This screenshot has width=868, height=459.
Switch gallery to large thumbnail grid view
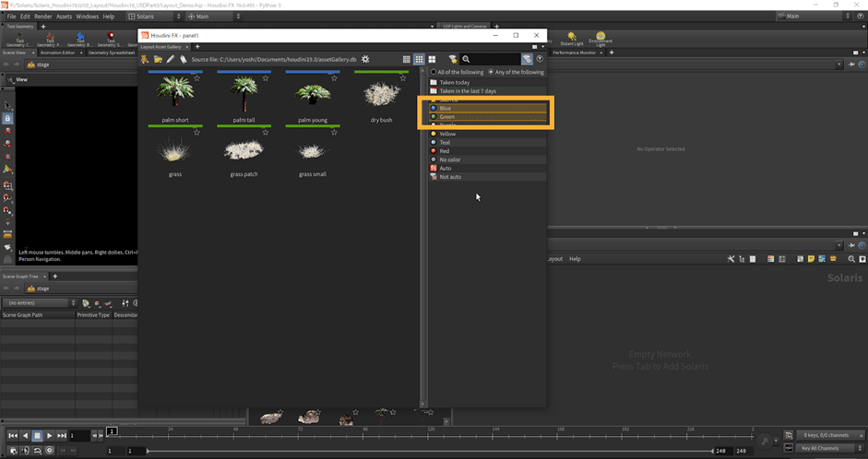pos(432,59)
